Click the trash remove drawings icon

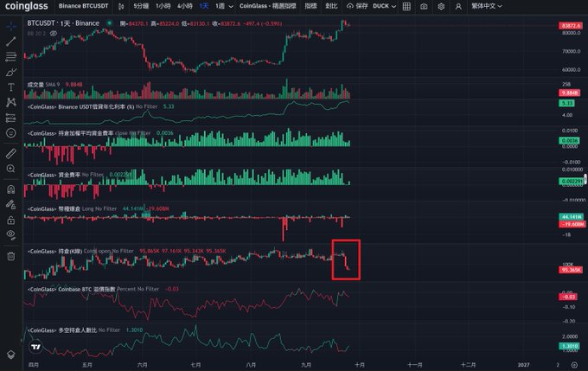[11, 256]
